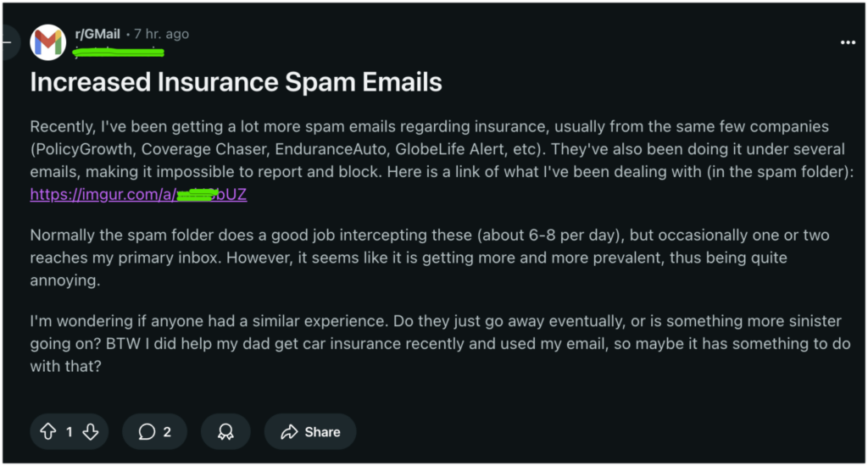Viewport: 868px width, 466px height.
Task: Click the paragraph about the spam folder
Action: [x=430, y=258]
